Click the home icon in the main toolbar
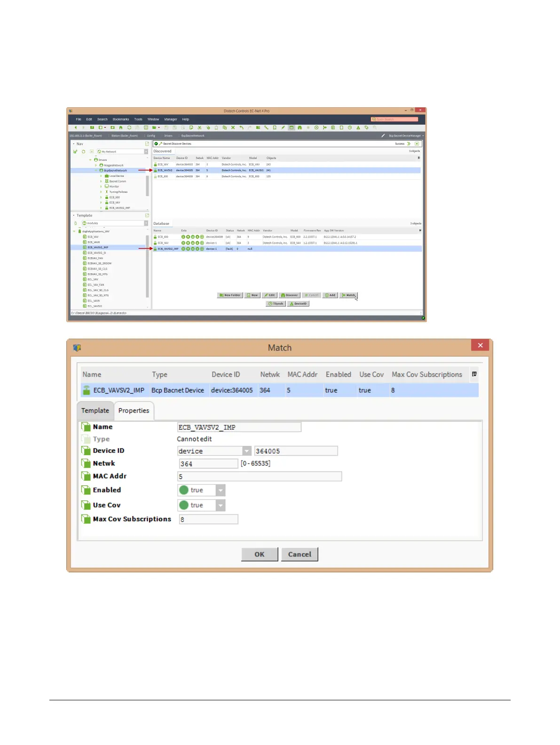This screenshot has height=745, width=560. click(x=121, y=127)
